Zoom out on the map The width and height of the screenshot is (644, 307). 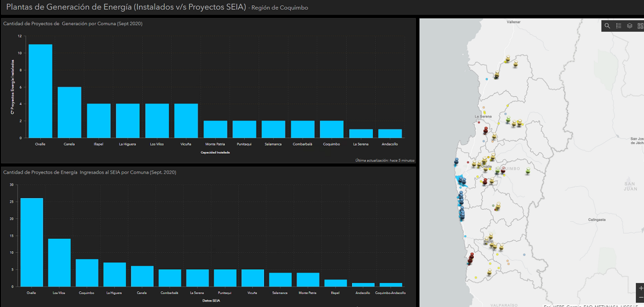(640, 298)
